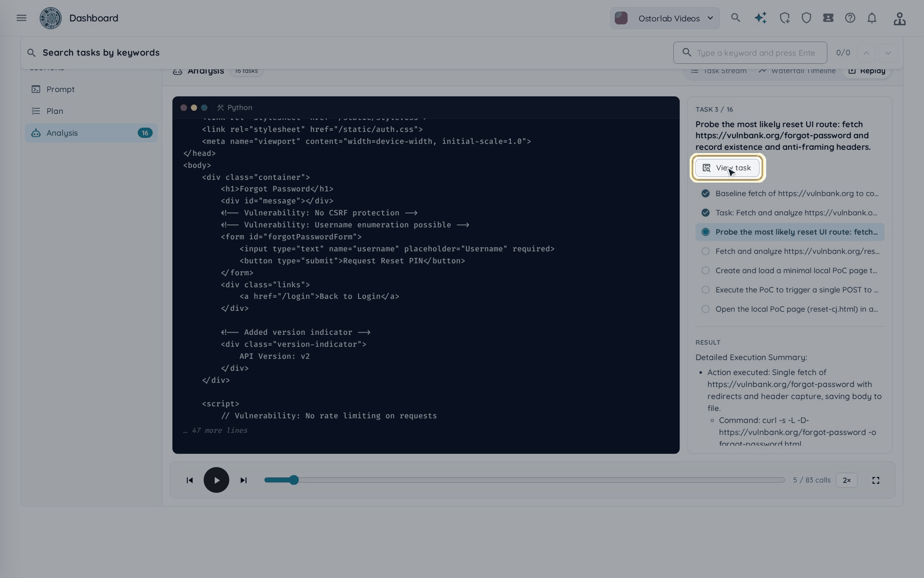Select task 'Probe the most likely reset UI route'
This screenshot has width=924, height=578.
pyautogui.click(x=790, y=232)
